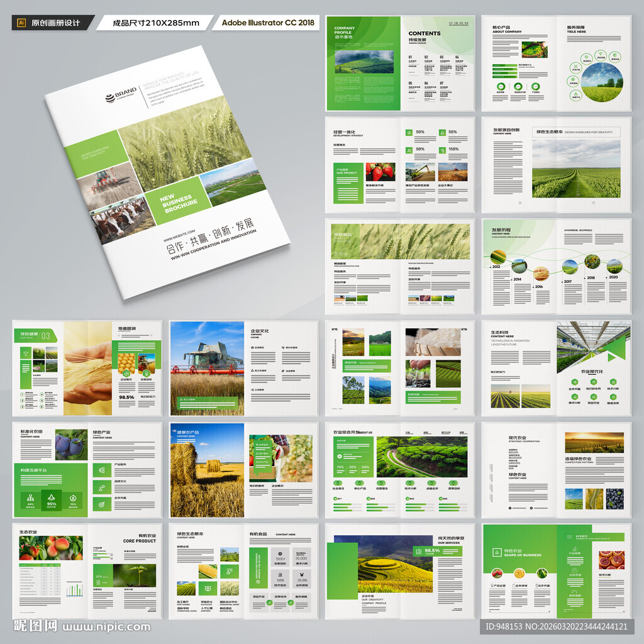Viewport: 644px width, 644px height.
Task: Select the blueberries photo
Action: coord(615,499)
